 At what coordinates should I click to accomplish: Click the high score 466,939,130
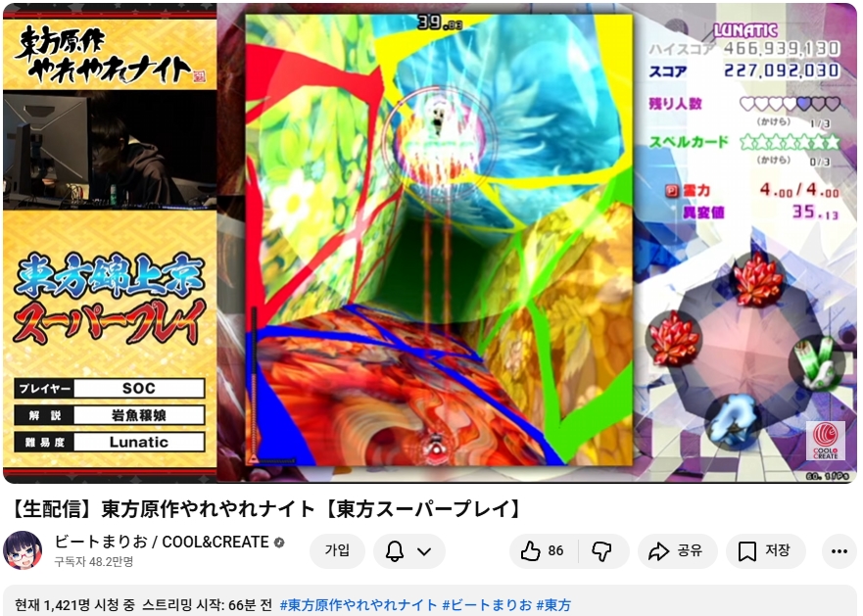pyautogui.click(x=782, y=48)
